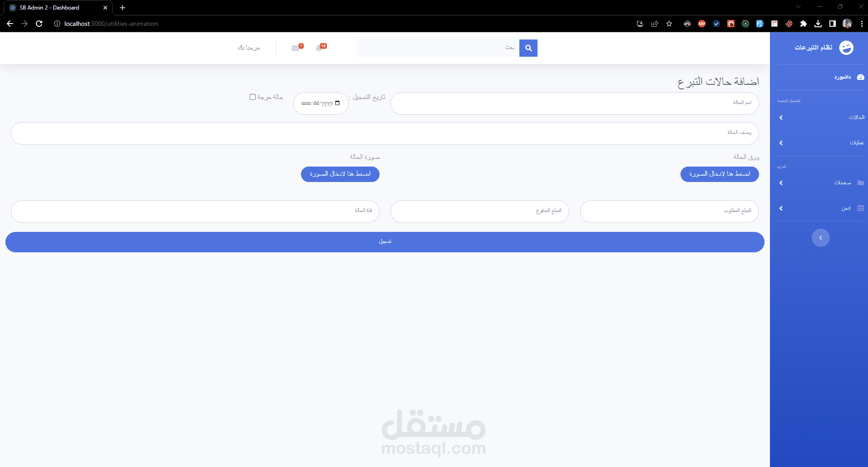Image resolution: width=868 pixels, height=467 pixels.
Task: Click the مرحبا بك user greeting
Action: click(x=249, y=48)
